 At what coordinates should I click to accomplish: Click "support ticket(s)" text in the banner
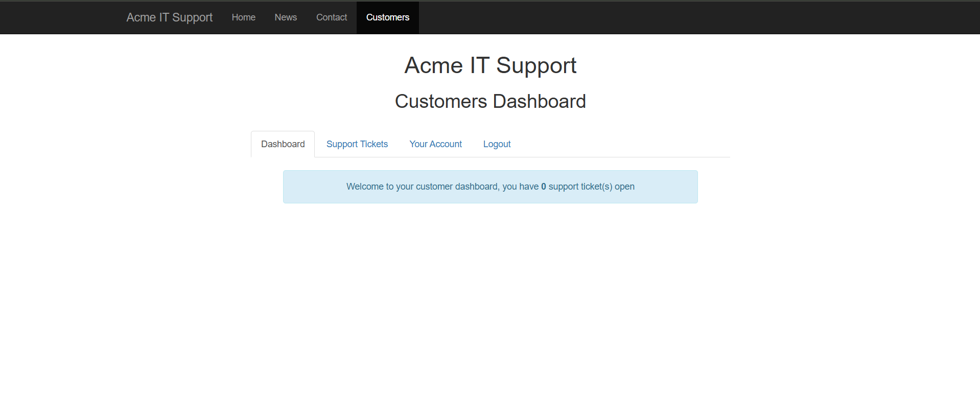[x=580, y=187]
